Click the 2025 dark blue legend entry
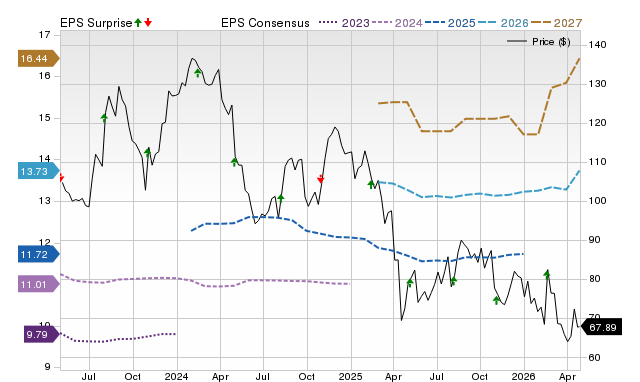 tap(450, 23)
